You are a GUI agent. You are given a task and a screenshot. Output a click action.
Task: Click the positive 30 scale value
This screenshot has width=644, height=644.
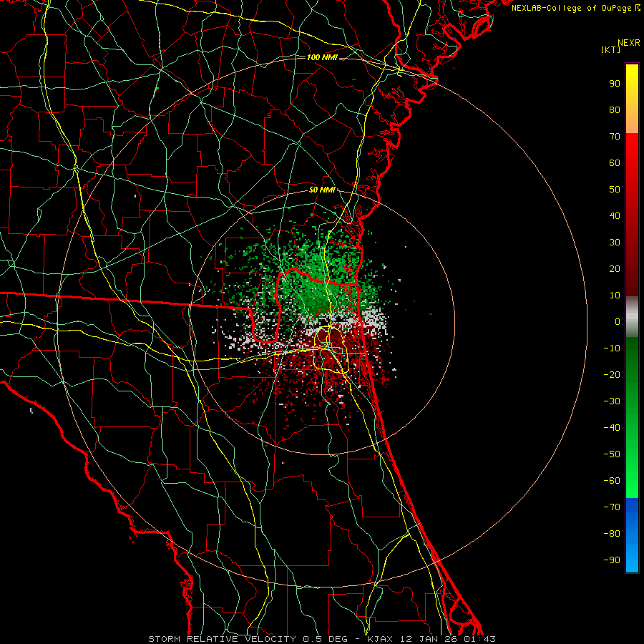(615, 243)
